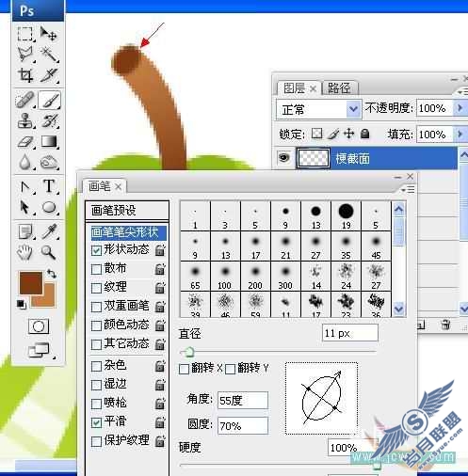Enable 双重画笔 checkbox
Screen dimensions: 468x476
click(96, 307)
